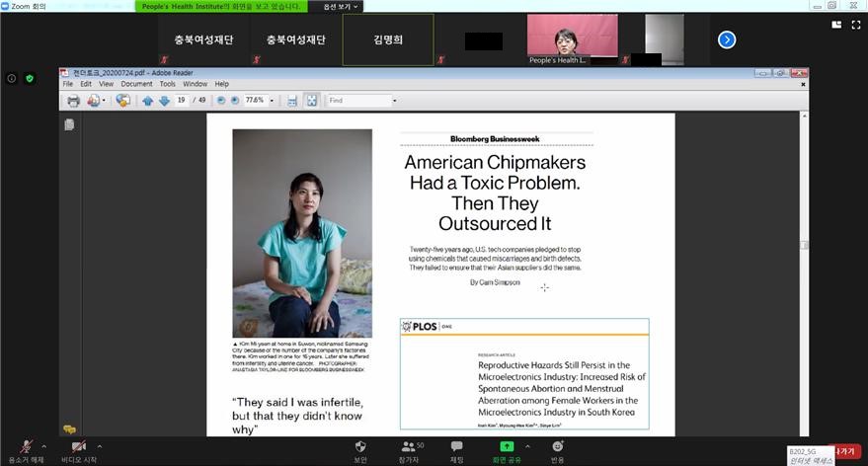Click the page number field showing 19
868x466 pixels.
click(182, 100)
